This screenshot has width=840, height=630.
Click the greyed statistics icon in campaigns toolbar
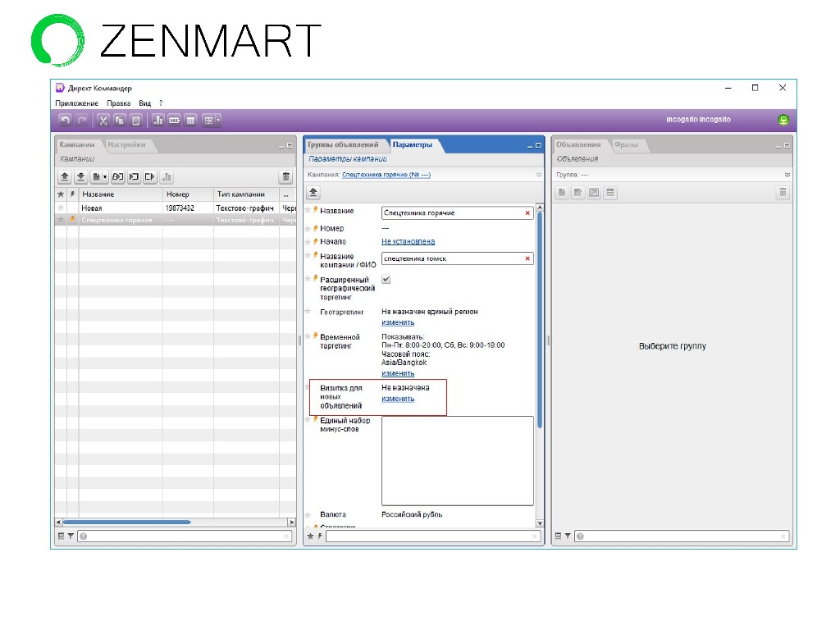(x=167, y=177)
